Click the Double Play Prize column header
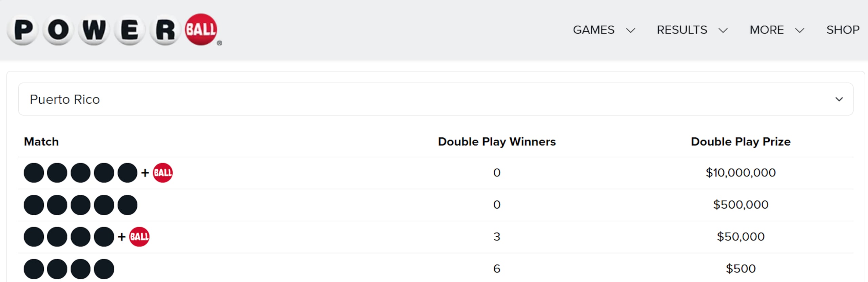Image resolution: width=868 pixels, height=282 pixels. pos(741,142)
